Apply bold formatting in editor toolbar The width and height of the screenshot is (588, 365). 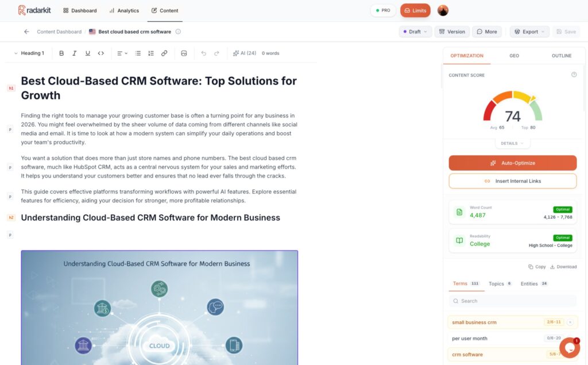[61, 53]
